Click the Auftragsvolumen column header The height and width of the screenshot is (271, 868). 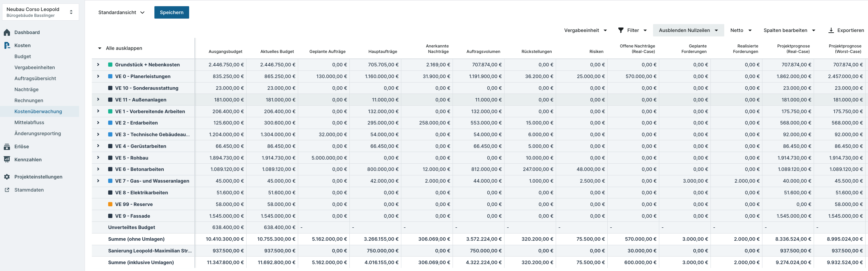click(x=483, y=52)
